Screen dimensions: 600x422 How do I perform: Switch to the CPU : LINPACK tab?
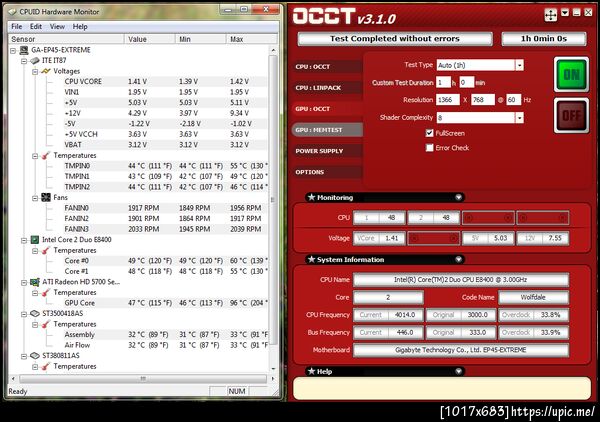tap(328, 88)
